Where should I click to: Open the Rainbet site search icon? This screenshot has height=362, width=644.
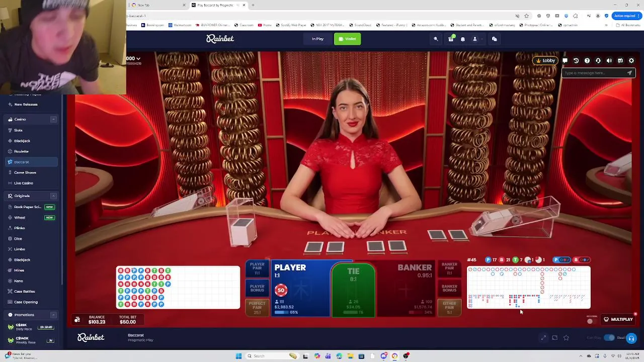[x=436, y=39]
